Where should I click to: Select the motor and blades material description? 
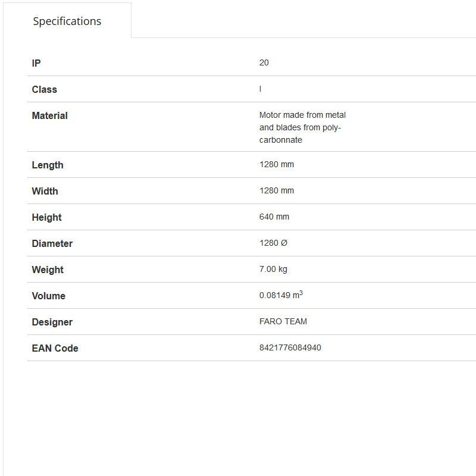coord(302,127)
